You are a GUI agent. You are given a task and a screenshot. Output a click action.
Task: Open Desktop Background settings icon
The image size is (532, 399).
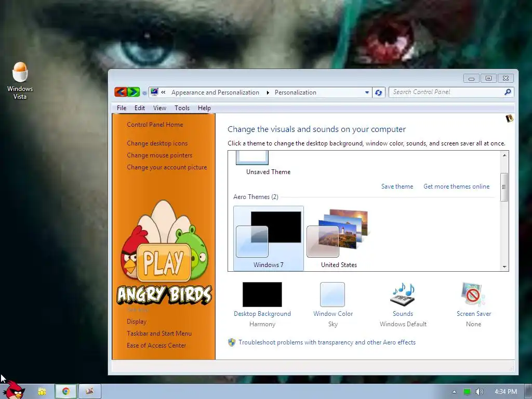click(262, 295)
